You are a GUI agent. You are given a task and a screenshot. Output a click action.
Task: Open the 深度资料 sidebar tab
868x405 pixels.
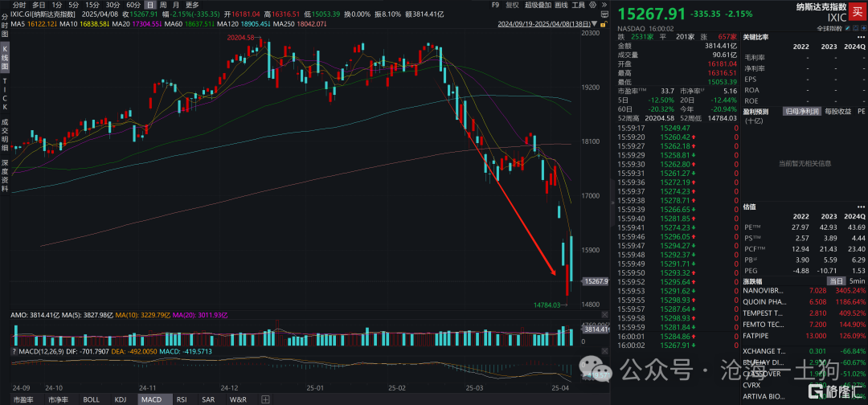[5, 175]
